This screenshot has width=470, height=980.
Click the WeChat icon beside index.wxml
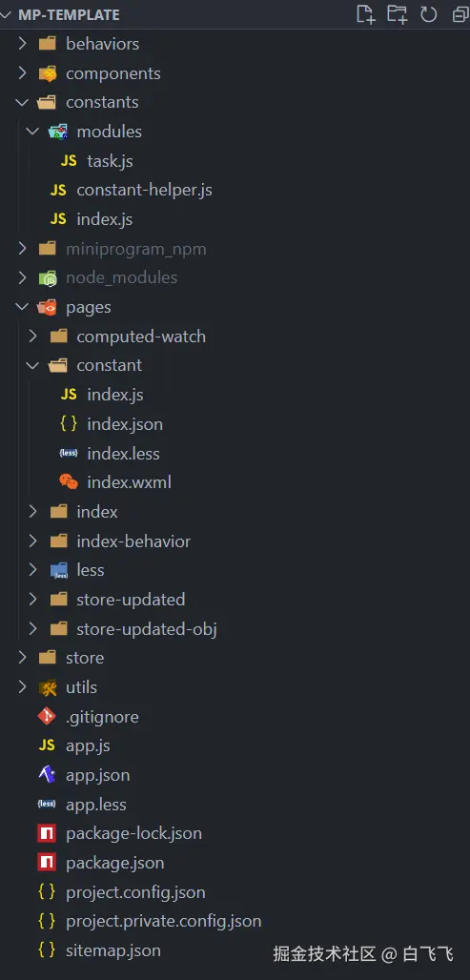coord(69,481)
